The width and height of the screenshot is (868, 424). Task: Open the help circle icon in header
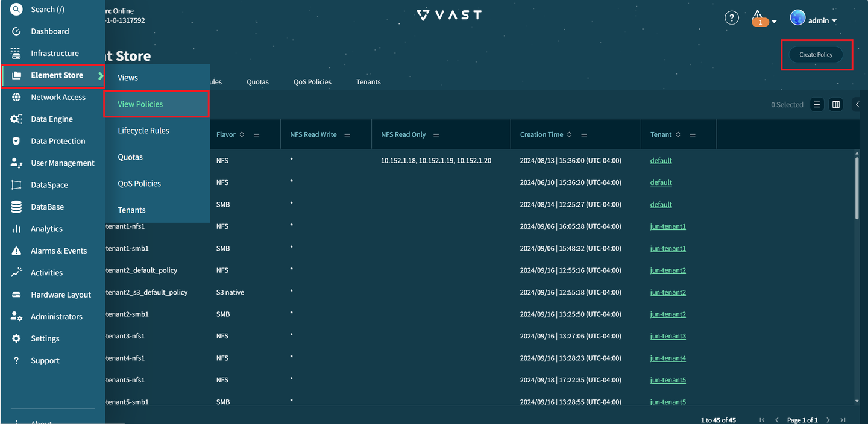[x=731, y=18]
